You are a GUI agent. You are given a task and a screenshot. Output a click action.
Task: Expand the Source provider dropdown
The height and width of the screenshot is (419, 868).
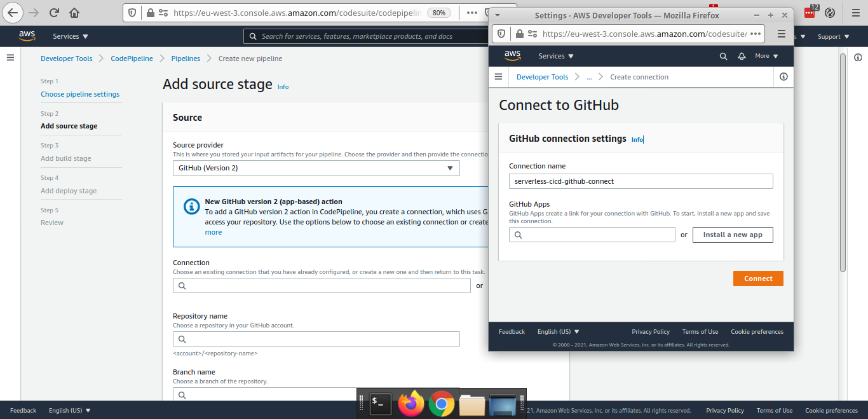[x=316, y=168]
